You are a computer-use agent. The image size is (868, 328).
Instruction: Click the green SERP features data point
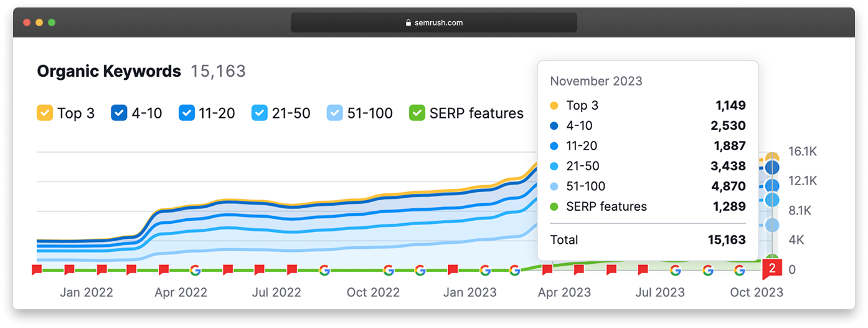pyautogui.click(x=772, y=259)
